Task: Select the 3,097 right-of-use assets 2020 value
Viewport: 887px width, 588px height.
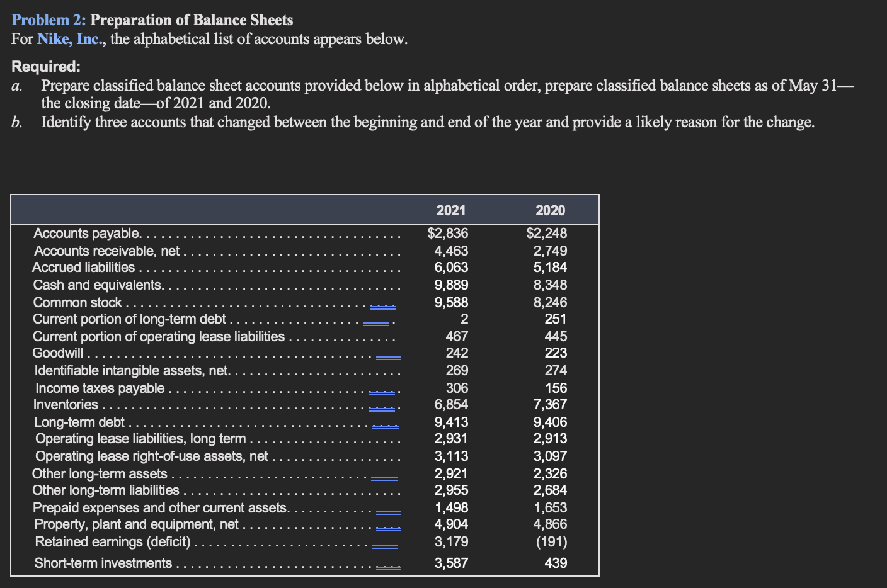Action: [551, 456]
